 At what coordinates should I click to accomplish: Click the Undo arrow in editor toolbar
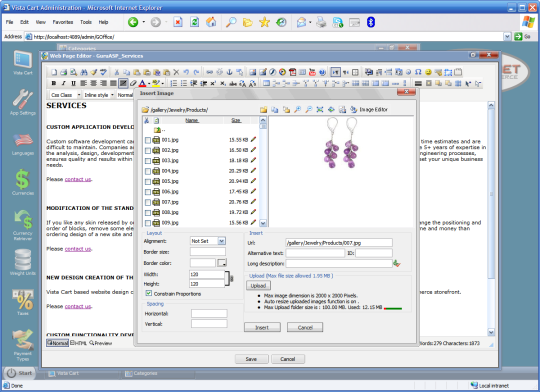point(186,72)
